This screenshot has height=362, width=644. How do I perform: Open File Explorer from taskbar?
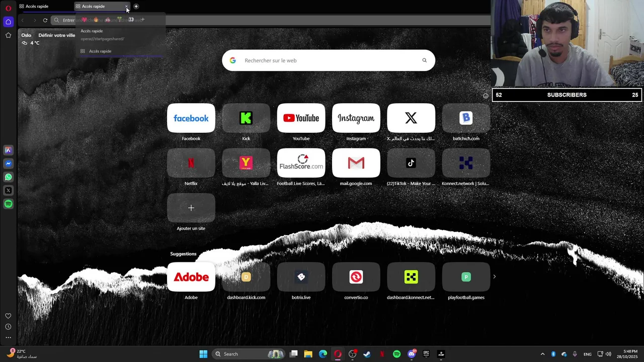click(308, 354)
